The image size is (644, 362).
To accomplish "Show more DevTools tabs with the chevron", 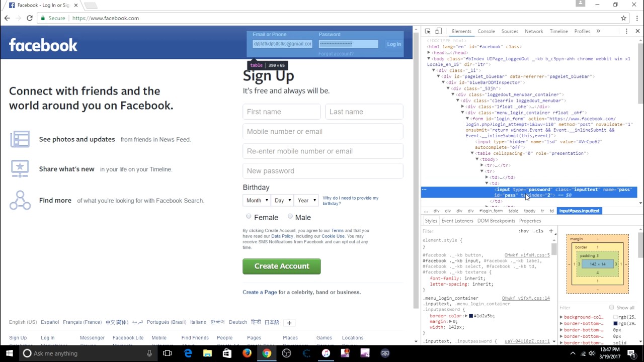I will pos(598,31).
